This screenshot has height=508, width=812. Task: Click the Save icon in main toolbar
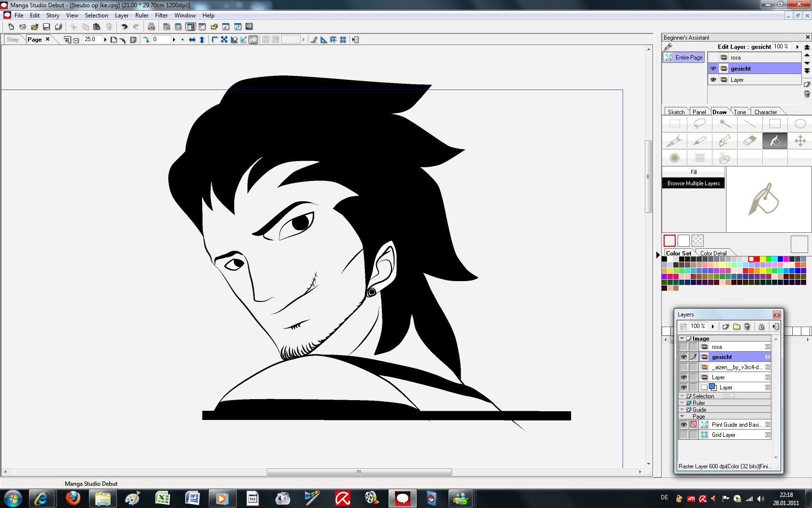pyautogui.click(x=46, y=27)
